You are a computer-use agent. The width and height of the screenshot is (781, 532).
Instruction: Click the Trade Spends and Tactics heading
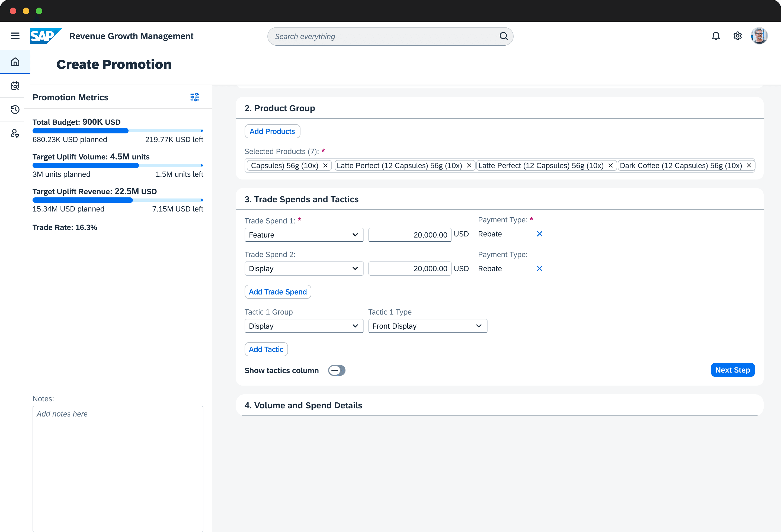tap(302, 199)
